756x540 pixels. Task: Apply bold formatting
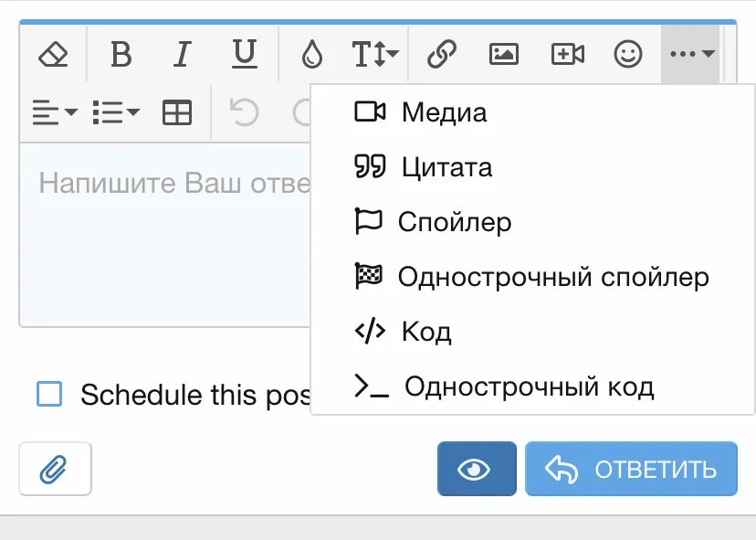[120, 54]
